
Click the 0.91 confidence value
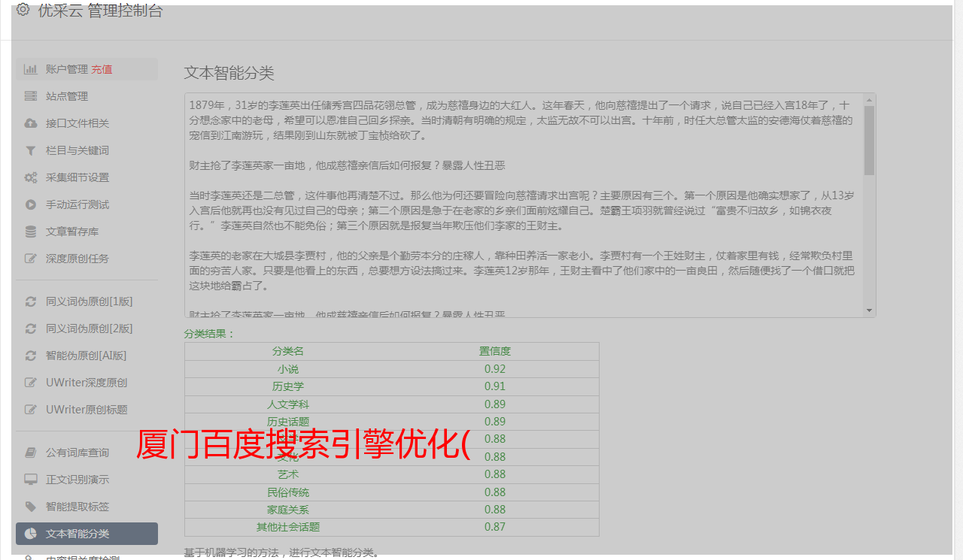495,386
